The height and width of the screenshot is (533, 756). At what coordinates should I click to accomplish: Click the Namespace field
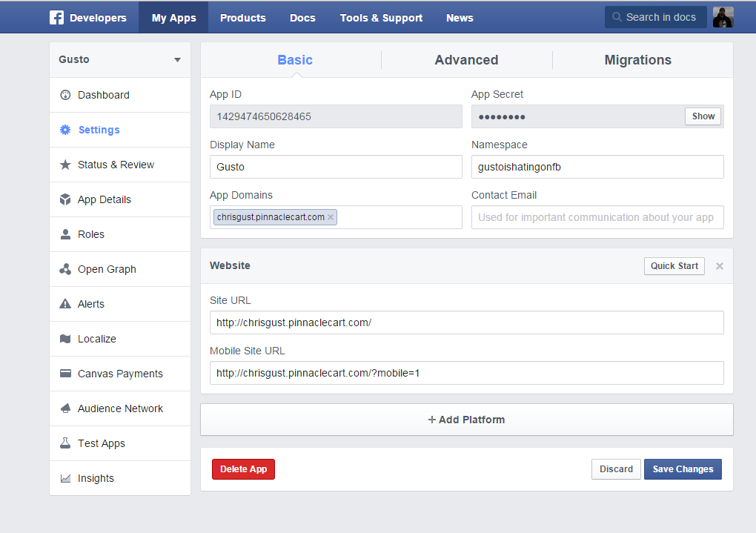click(x=597, y=167)
